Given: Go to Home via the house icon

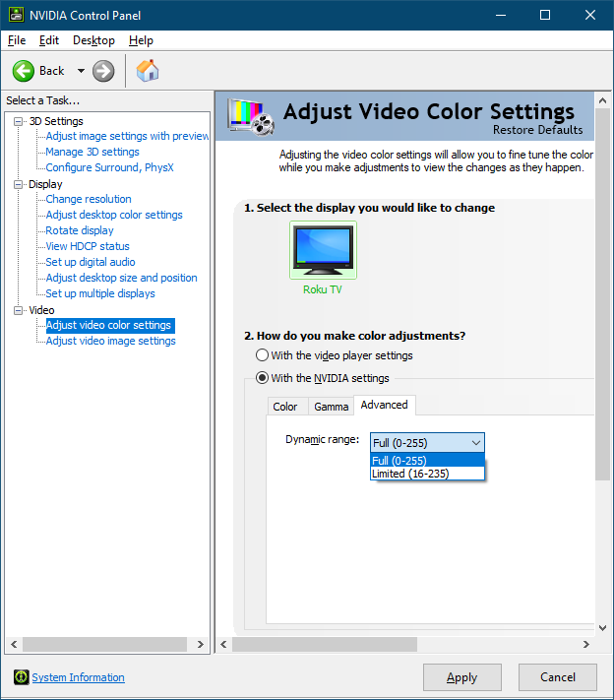Looking at the screenshot, I should (x=148, y=71).
